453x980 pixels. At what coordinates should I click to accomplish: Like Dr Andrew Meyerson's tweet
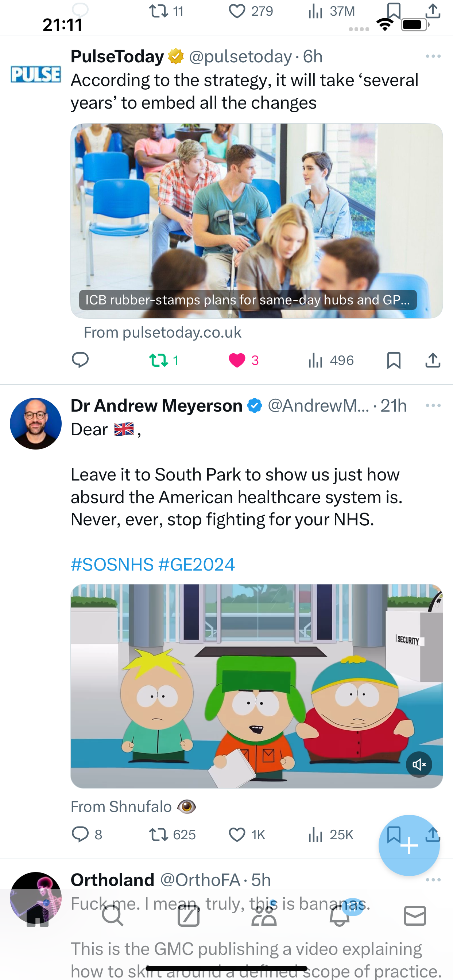pyautogui.click(x=246, y=835)
